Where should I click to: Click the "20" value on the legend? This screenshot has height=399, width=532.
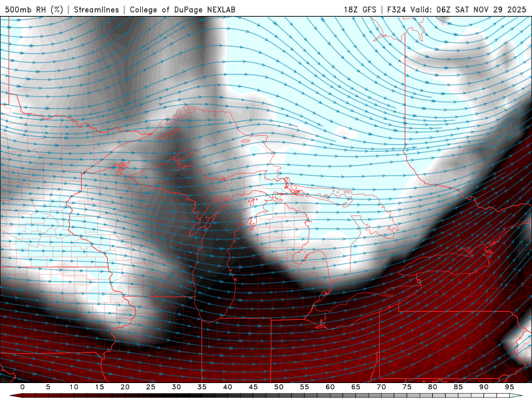[125, 387]
